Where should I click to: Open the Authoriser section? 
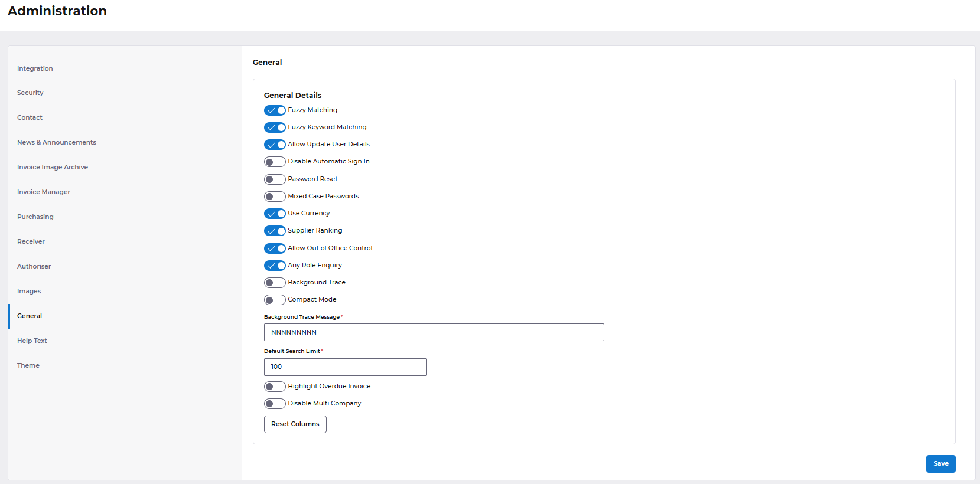34,266
